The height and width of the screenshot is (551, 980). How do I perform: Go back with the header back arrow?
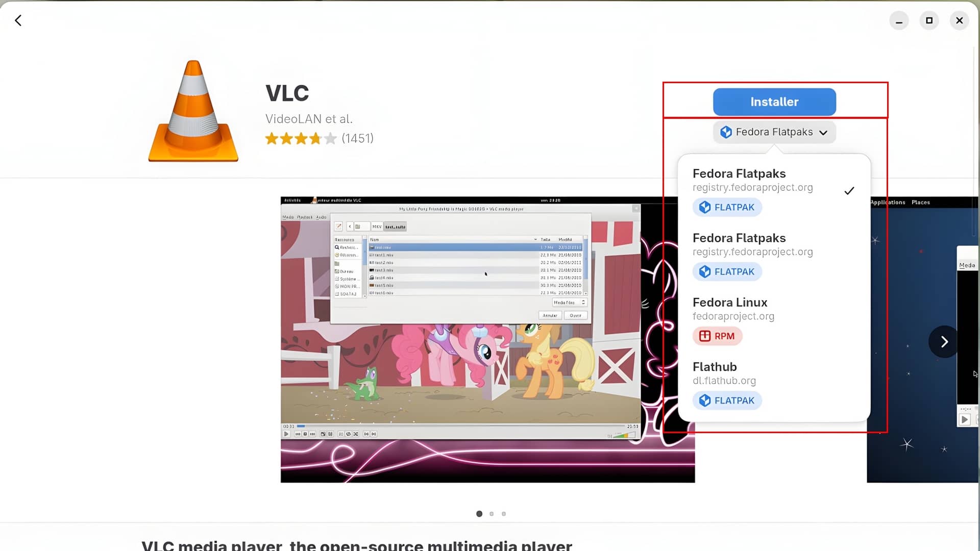click(18, 20)
